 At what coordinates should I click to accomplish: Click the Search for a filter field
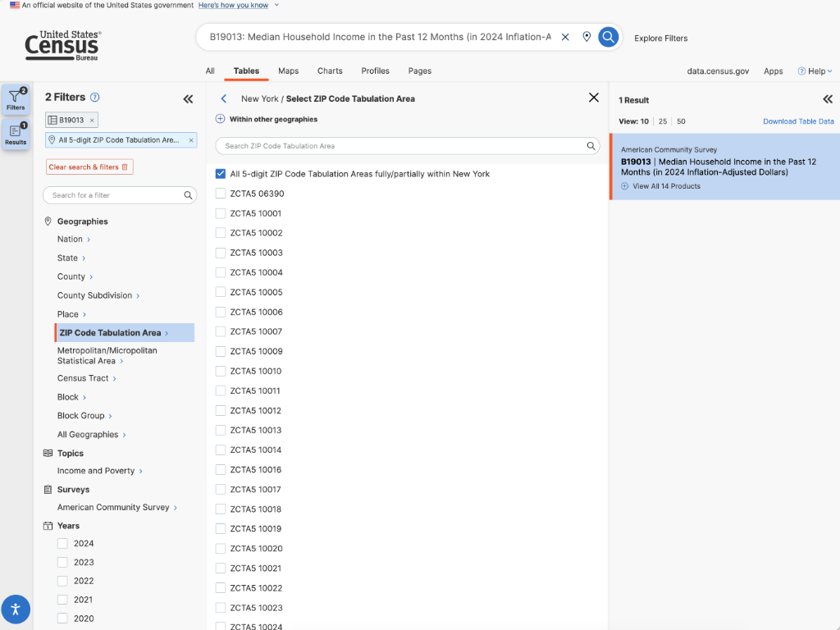(120, 195)
